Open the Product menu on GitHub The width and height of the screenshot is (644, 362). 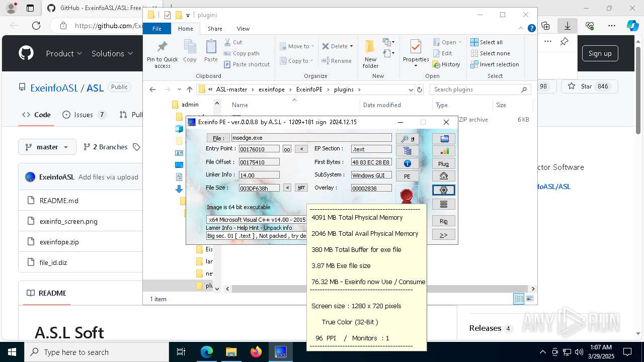(x=64, y=53)
